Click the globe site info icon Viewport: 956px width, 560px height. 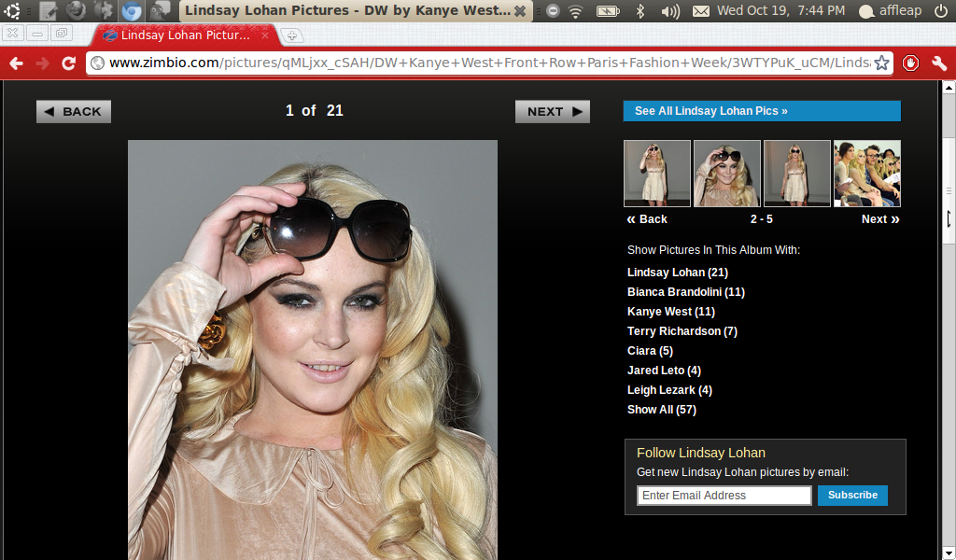click(97, 63)
